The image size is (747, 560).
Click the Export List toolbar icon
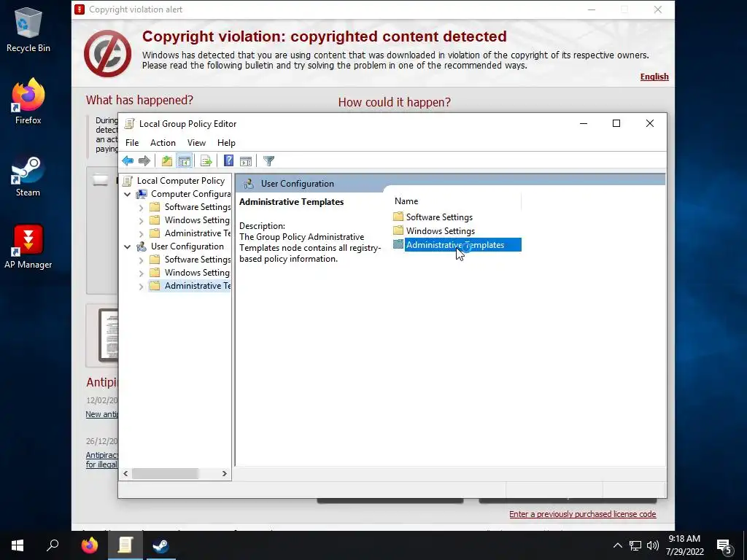[206, 161]
